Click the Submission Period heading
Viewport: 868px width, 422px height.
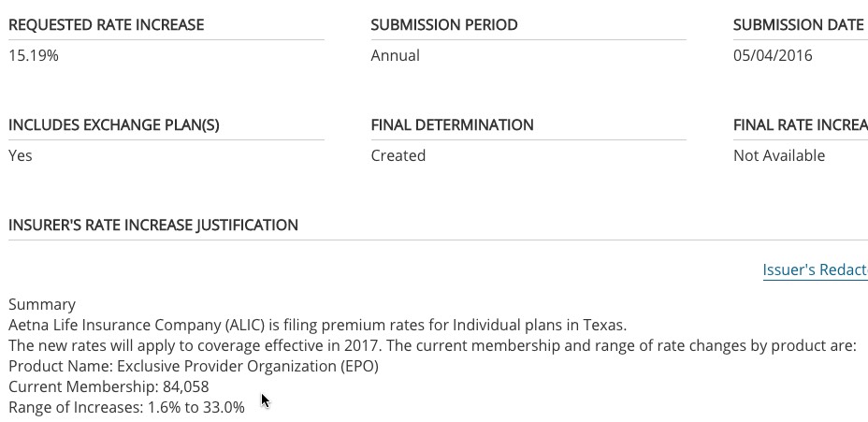click(x=444, y=25)
